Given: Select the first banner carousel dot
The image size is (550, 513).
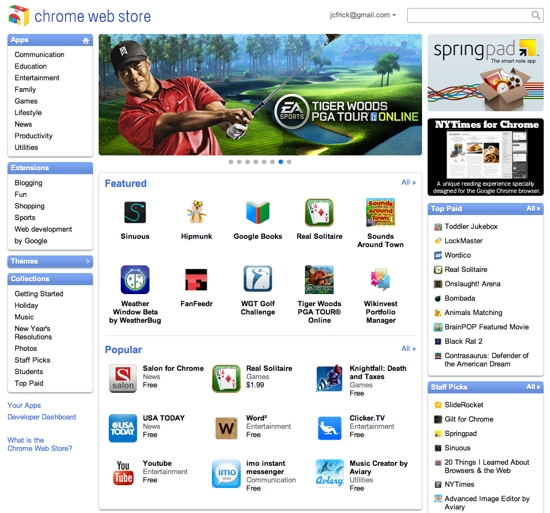Looking at the screenshot, I should click(x=231, y=162).
